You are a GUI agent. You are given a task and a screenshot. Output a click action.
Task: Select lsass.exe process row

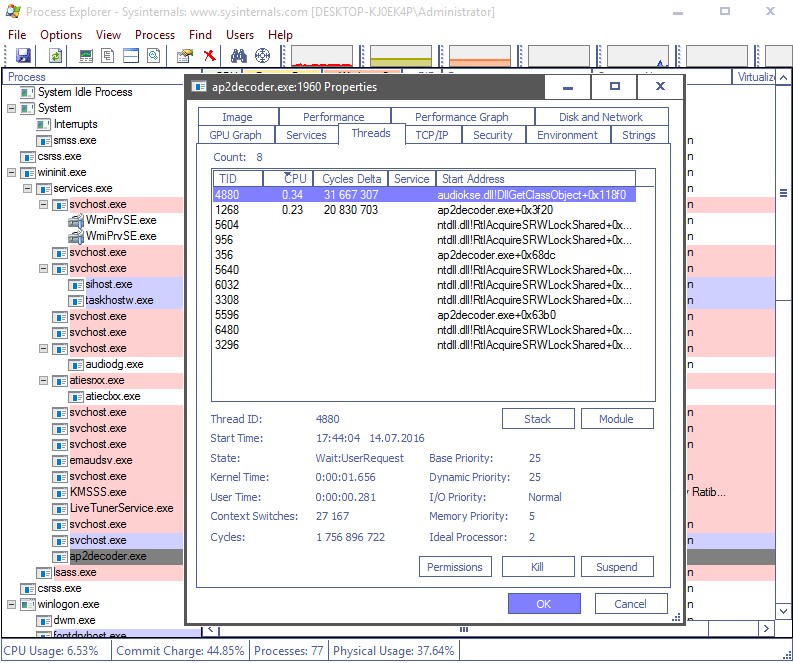(x=75, y=572)
